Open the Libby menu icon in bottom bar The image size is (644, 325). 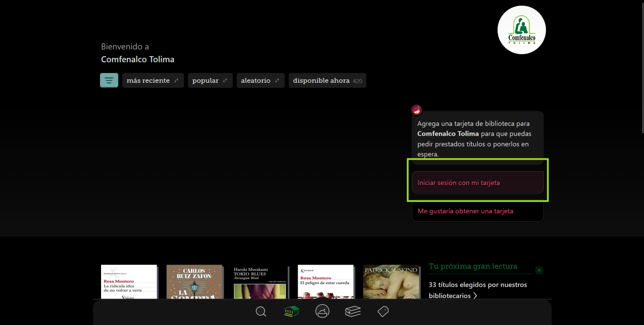coord(322,311)
